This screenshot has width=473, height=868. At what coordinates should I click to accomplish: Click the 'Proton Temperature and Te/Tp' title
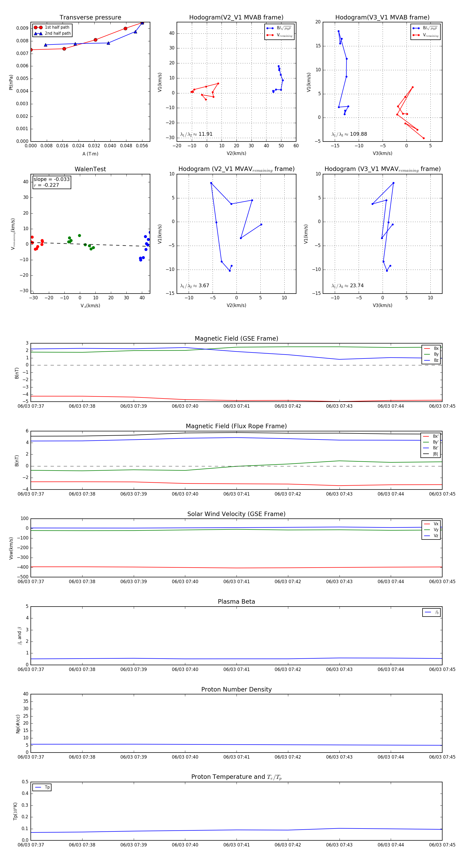(236, 777)
